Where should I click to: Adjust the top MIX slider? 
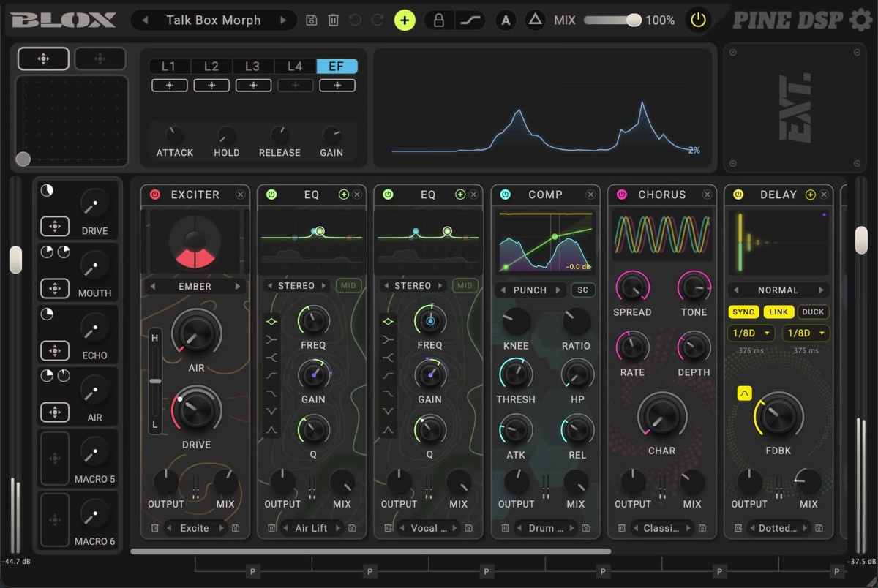pos(612,20)
